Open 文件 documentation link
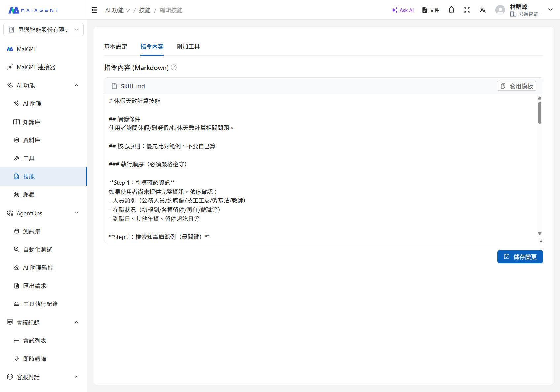The image size is (560, 392). point(431,10)
